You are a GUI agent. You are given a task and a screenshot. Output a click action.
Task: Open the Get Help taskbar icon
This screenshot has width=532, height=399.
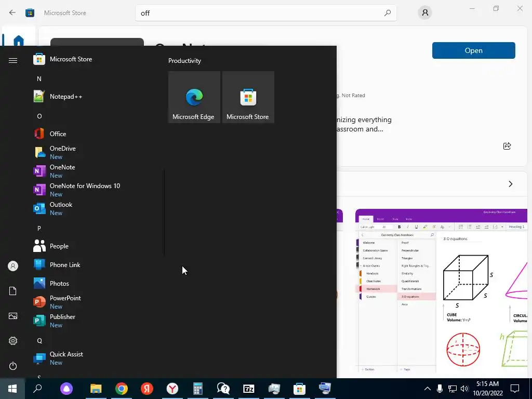pyautogui.click(x=223, y=389)
